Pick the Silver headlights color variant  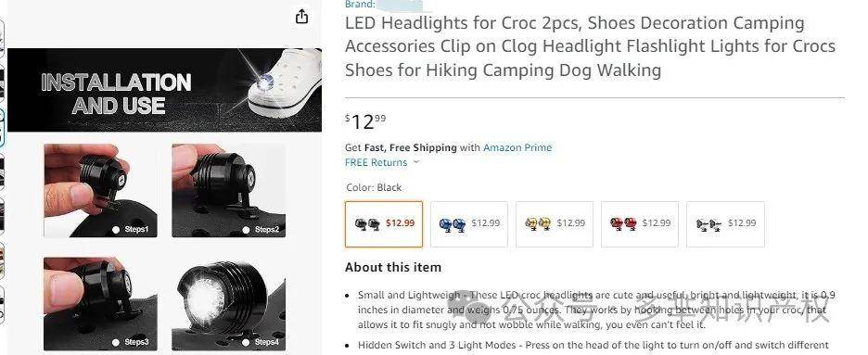(725, 224)
